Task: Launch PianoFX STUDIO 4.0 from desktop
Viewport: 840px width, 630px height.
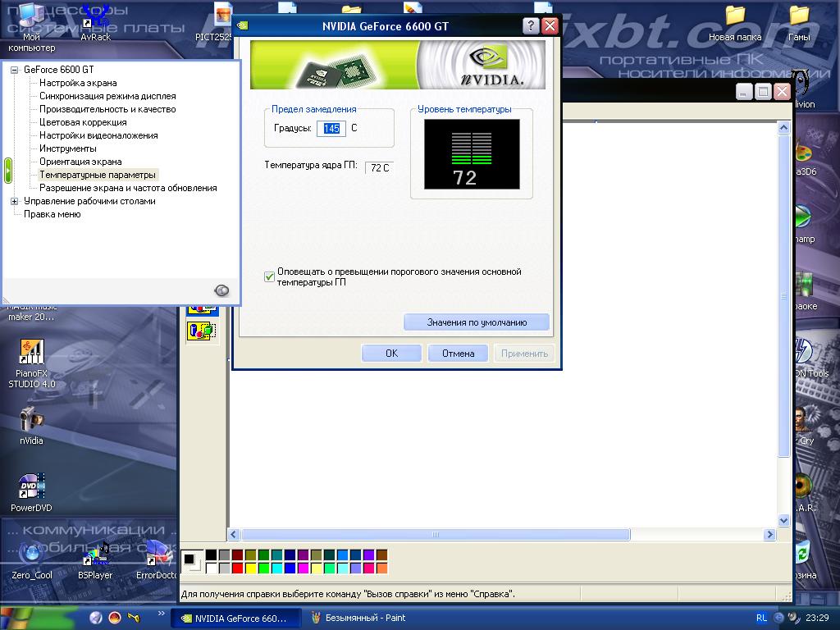Action: tap(32, 363)
